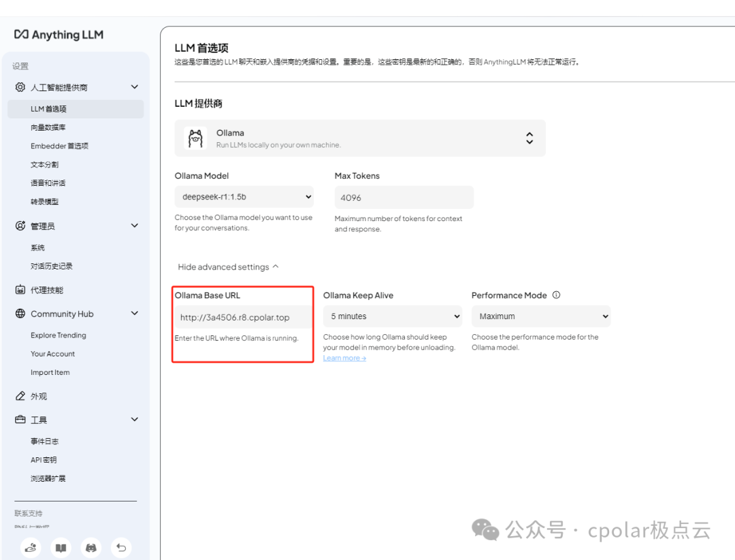Click the Max Tokens input field
Image resolution: width=735 pixels, height=560 pixels.
[x=404, y=197]
